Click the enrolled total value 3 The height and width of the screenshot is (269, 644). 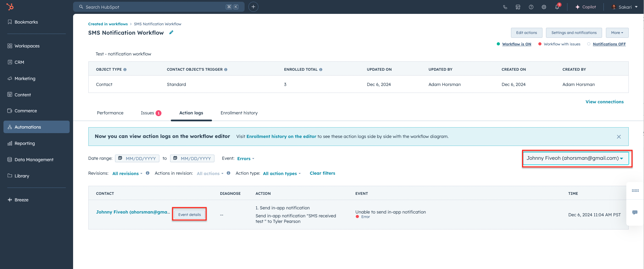click(285, 84)
